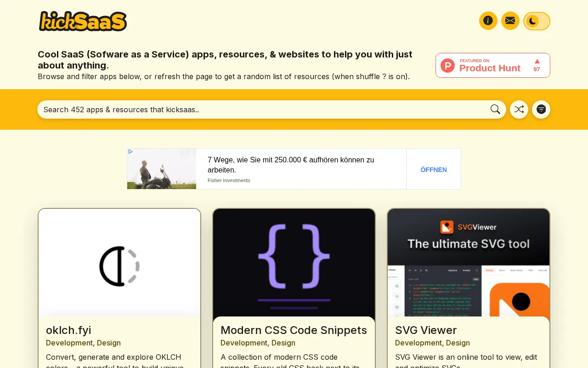This screenshot has width=588, height=368.
Task: Open the filter options dropdown
Action: pyautogui.click(x=541, y=109)
